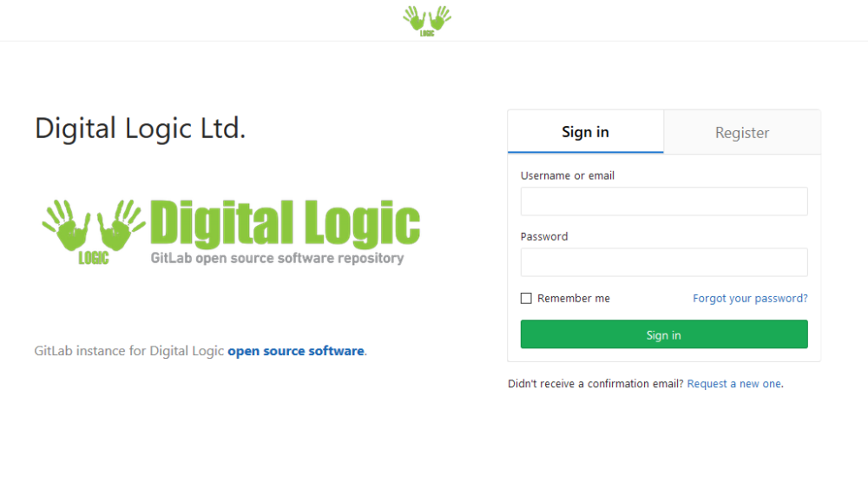Click the Remember me label text

click(x=574, y=299)
